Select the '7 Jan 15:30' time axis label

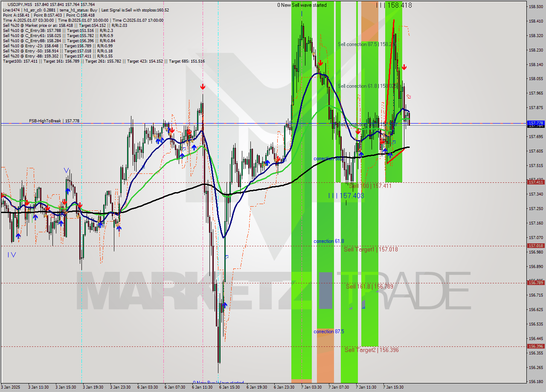393,387
